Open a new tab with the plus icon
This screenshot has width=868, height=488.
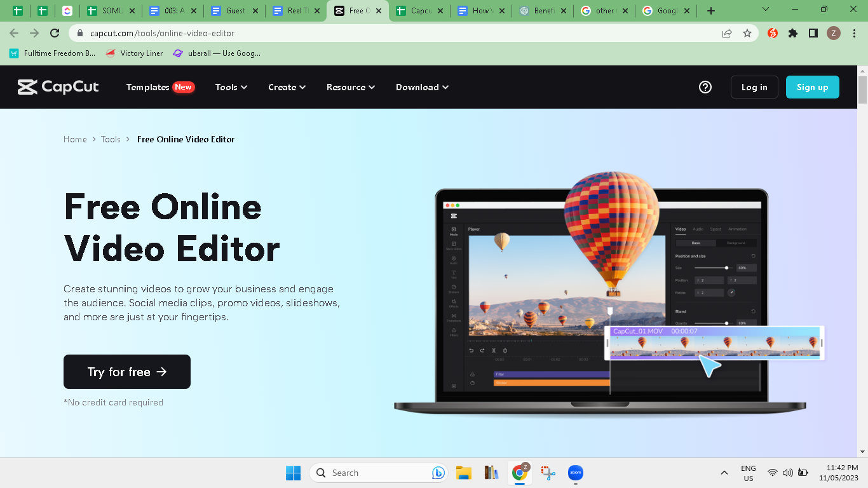(711, 11)
